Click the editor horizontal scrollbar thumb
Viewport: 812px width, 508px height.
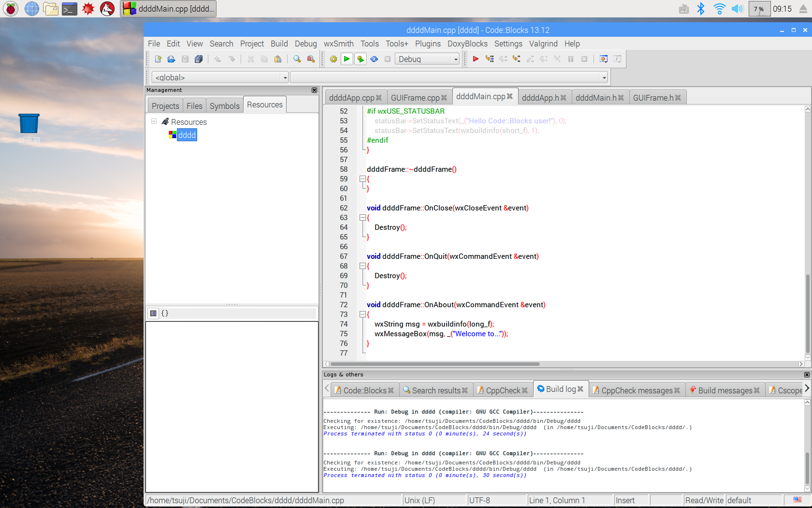(435, 364)
